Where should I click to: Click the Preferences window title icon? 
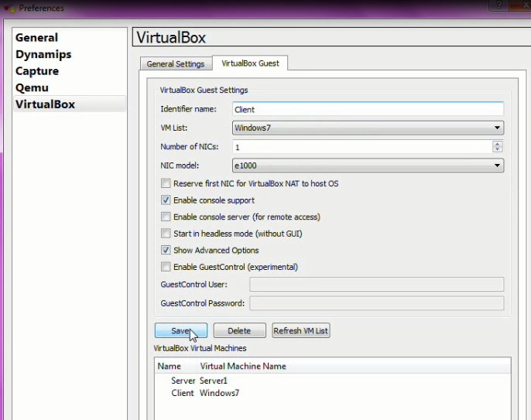pyautogui.click(x=9, y=8)
